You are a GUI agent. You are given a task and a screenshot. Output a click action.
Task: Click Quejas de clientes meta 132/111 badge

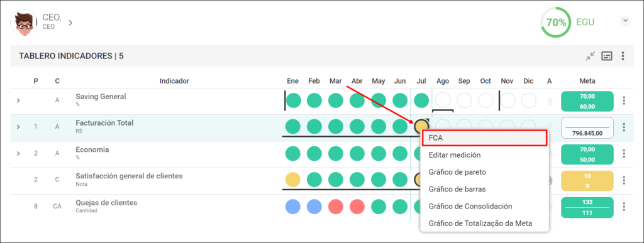click(587, 207)
